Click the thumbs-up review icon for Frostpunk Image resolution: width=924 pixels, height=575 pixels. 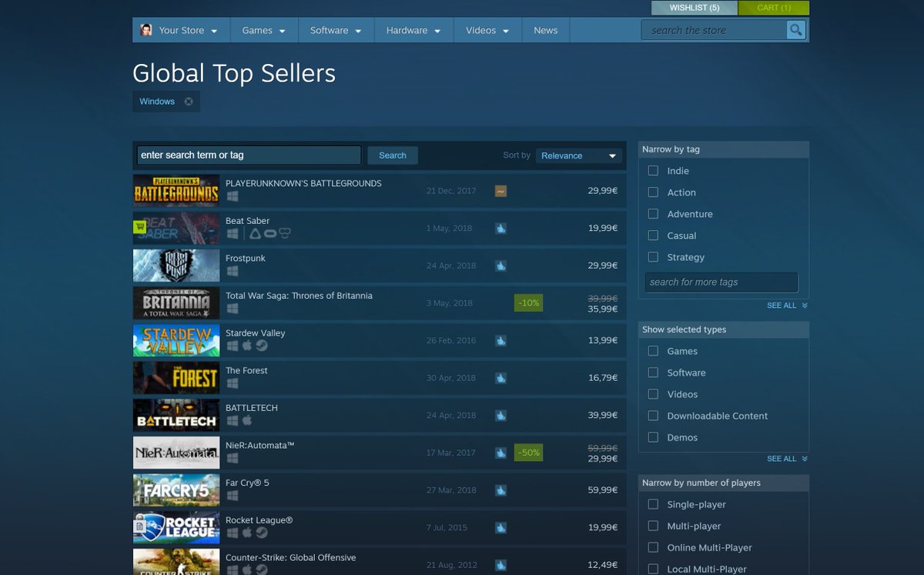point(500,266)
